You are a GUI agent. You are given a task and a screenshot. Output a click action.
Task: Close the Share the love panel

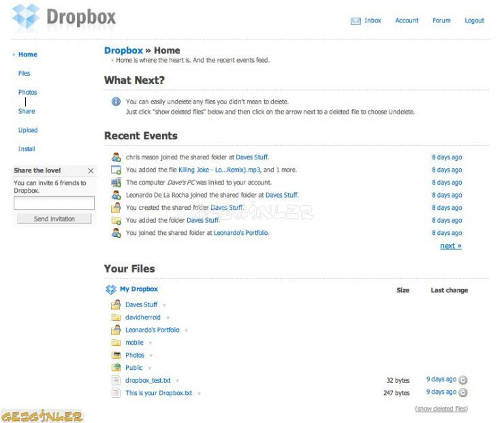pyautogui.click(x=91, y=171)
